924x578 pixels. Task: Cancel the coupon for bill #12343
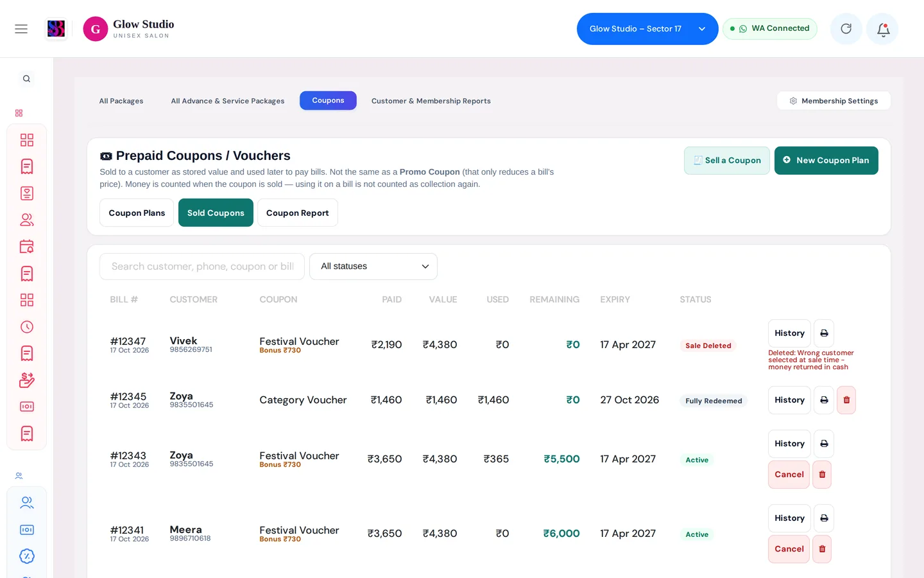point(789,475)
